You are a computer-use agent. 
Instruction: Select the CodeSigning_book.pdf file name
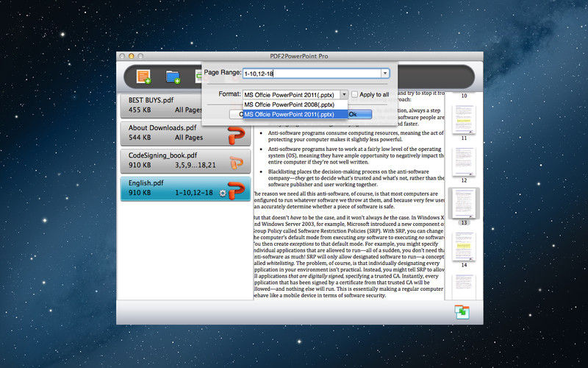click(x=162, y=155)
